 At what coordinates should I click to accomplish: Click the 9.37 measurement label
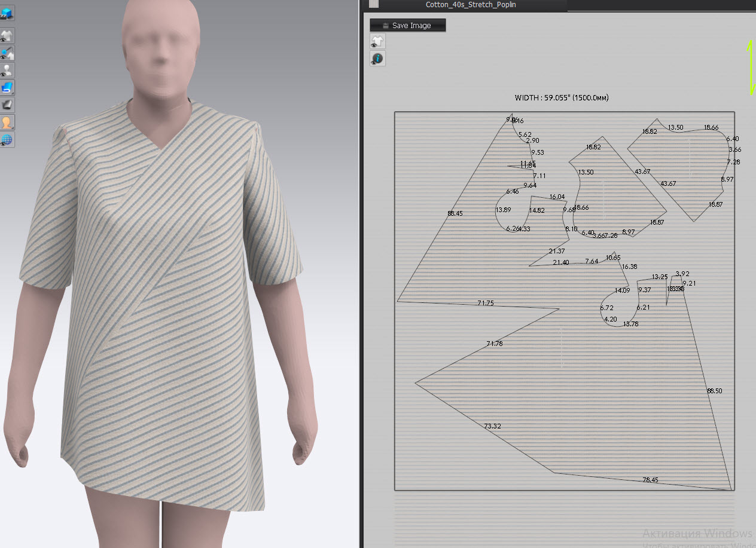coord(645,290)
